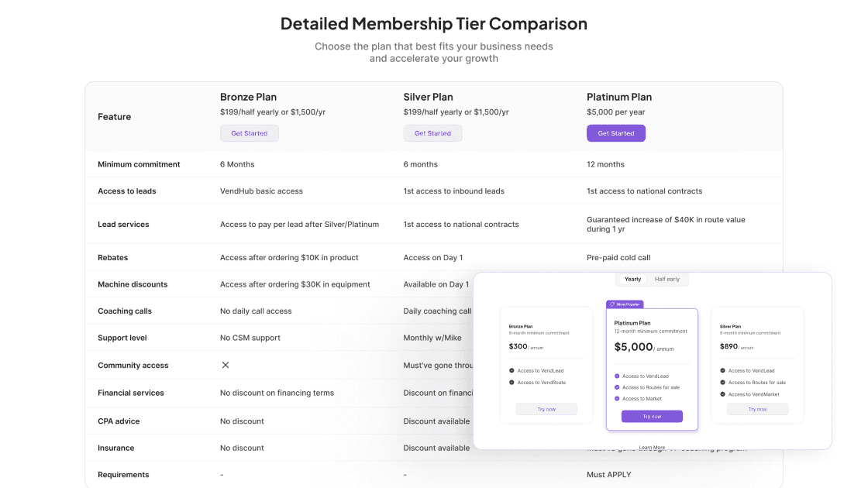The image size is (868, 488).
Task: Click the checkmark beside Access to Market on Platinum card
Action: [617, 398]
